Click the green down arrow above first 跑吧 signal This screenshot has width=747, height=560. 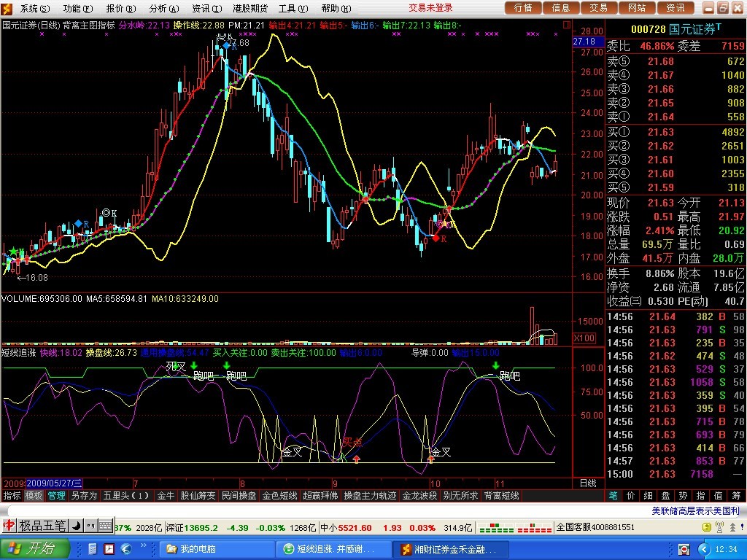point(194,364)
